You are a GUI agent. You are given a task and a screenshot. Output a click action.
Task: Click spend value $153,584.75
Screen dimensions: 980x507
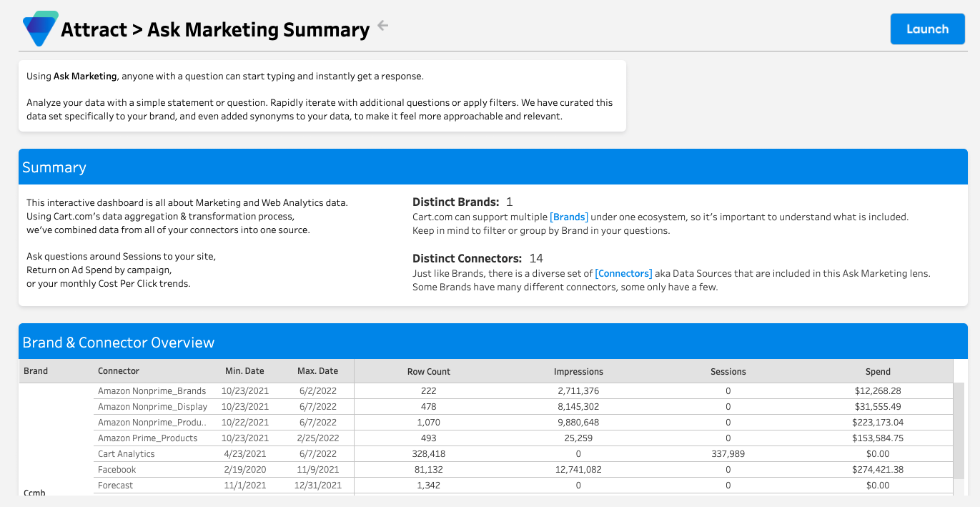(x=878, y=438)
